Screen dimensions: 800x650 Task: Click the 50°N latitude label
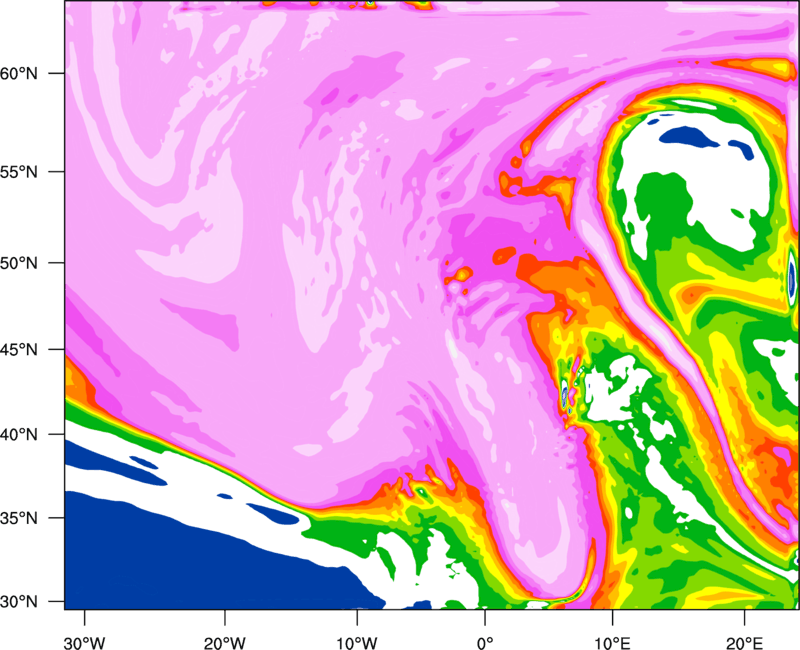18,263
